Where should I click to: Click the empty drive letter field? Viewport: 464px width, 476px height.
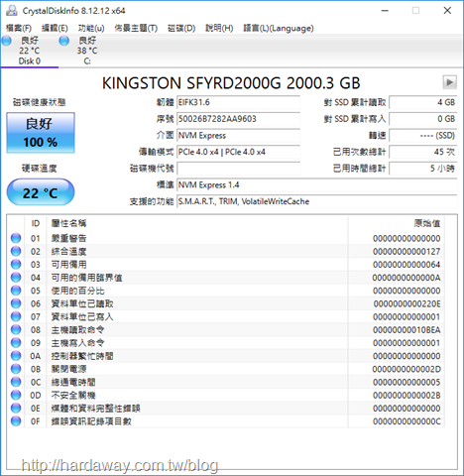point(239,169)
